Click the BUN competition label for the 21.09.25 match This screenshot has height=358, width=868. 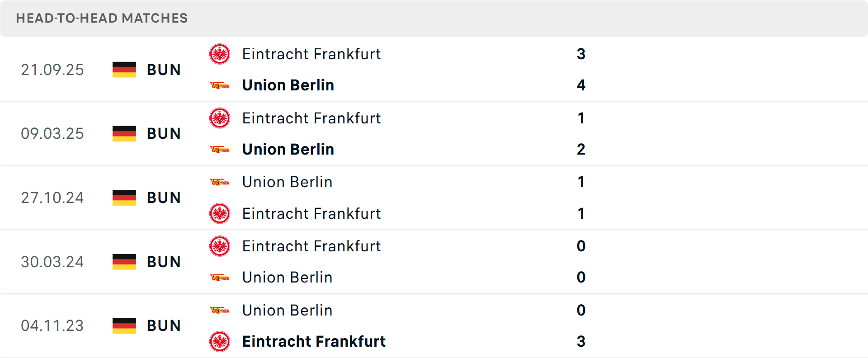click(x=163, y=70)
